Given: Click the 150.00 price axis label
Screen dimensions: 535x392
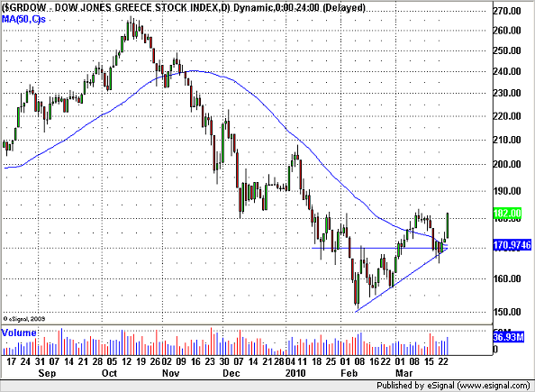Looking at the screenshot, I should tap(507, 312).
